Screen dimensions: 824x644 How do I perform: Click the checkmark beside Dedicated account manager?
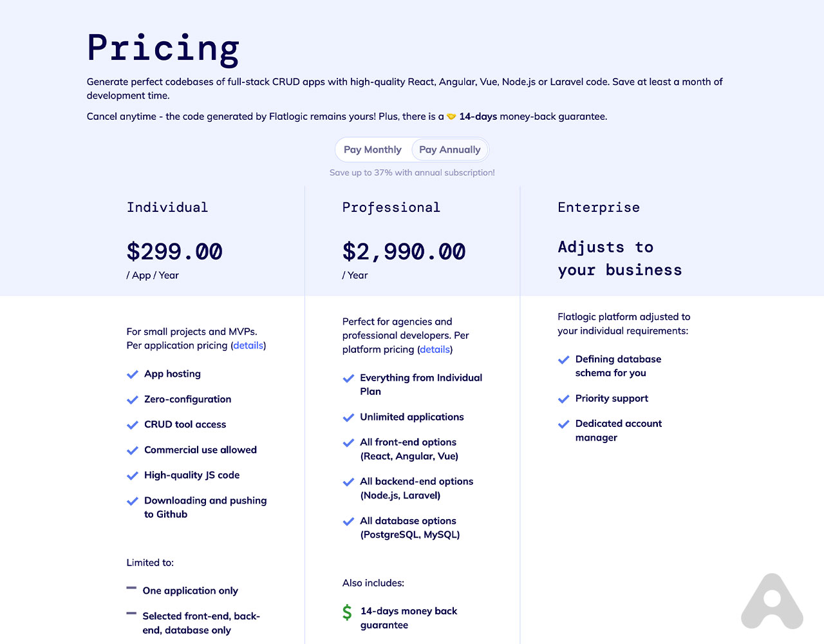click(x=563, y=424)
